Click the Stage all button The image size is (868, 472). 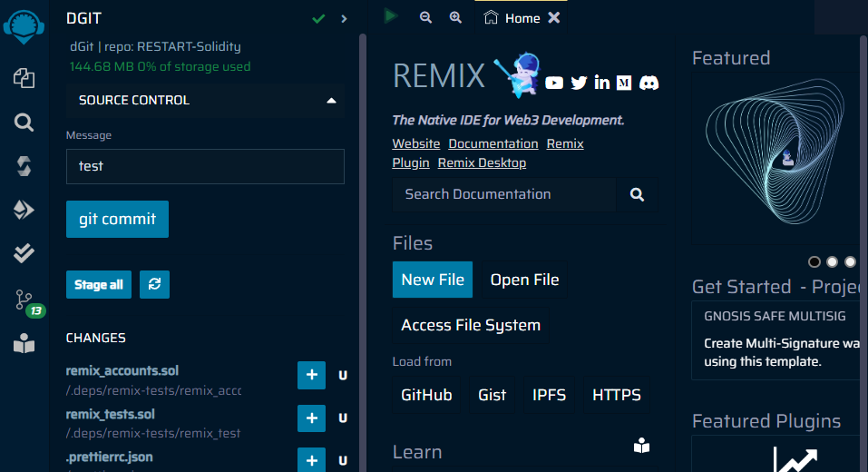99,285
